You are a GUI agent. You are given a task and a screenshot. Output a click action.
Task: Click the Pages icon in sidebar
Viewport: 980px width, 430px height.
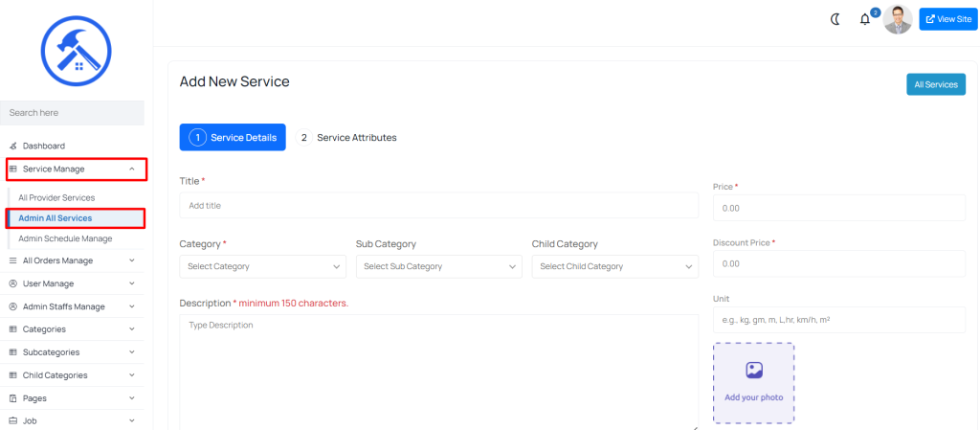pos(13,398)
